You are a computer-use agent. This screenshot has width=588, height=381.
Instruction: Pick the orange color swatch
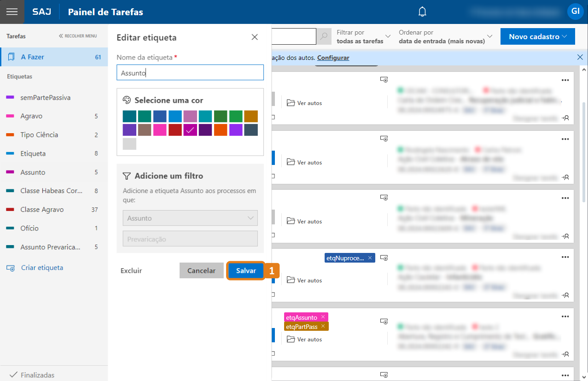pyautogui.click(x=221, y=130)
